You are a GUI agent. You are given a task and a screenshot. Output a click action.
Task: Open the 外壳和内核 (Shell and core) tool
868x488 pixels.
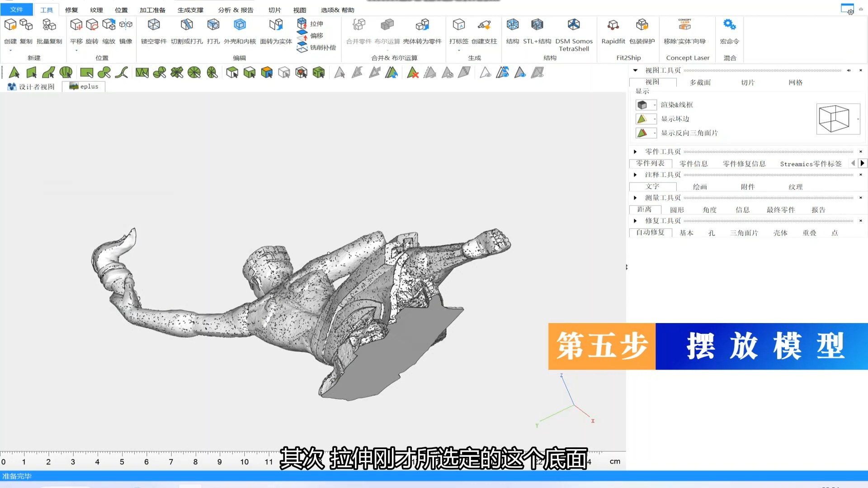click(240, 25)
